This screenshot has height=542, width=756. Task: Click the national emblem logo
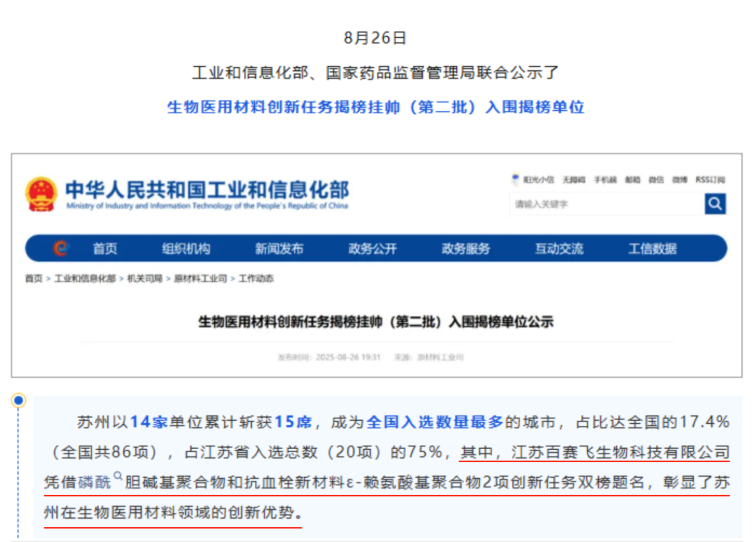(x=41, y=194)
